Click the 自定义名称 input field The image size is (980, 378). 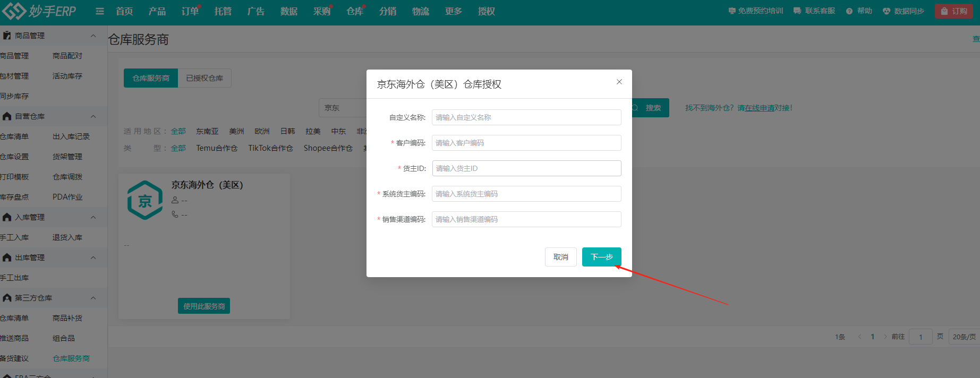click(x=526, y=117)
